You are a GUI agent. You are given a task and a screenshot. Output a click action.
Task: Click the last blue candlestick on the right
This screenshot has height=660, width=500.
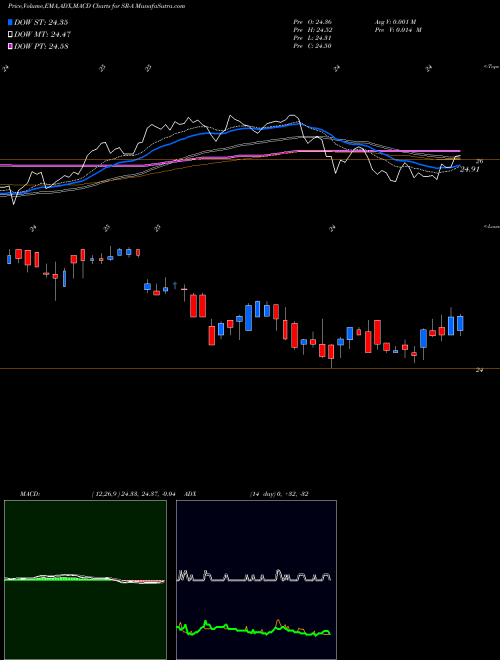coord(460,324)
